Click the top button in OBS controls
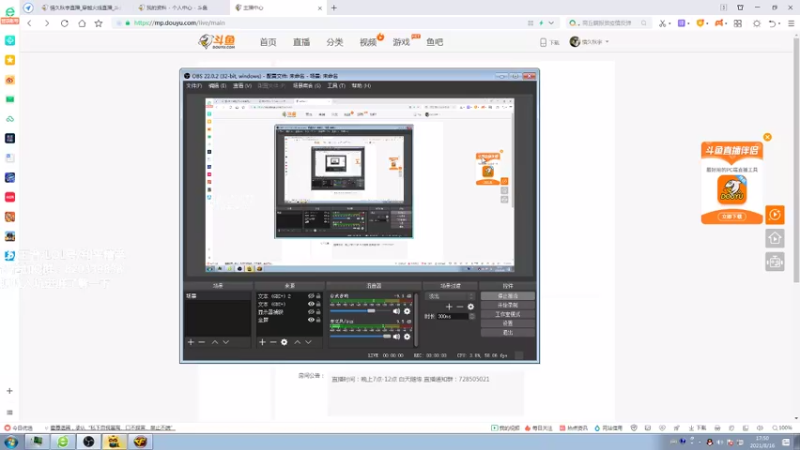Image resolution: width=800 pixels, height=450 pixels. [x=508, y=296]
